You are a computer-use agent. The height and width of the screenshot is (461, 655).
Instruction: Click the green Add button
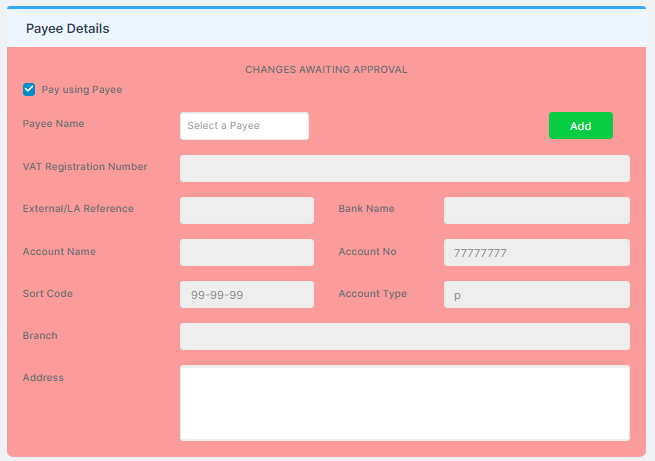[581, 126]
